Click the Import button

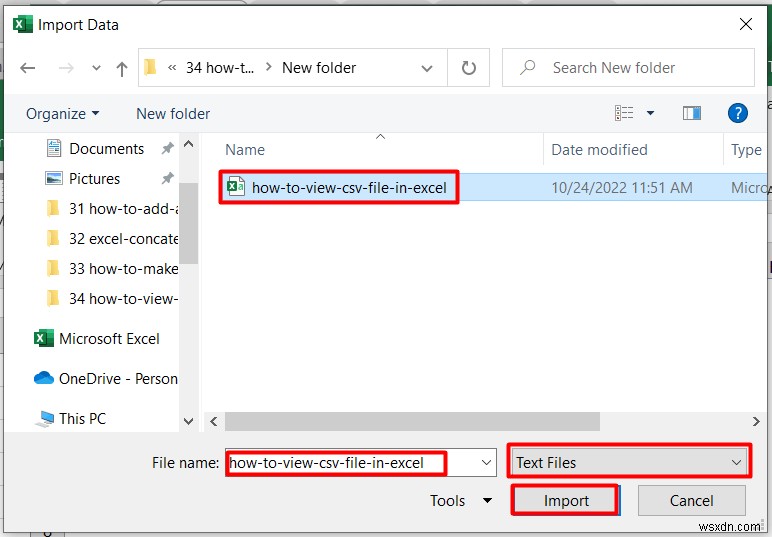point(566,501)
